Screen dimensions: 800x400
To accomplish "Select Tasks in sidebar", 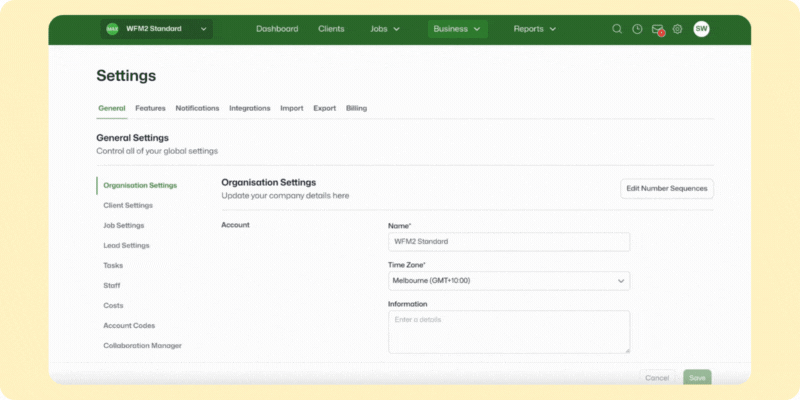I will (113, 265).
